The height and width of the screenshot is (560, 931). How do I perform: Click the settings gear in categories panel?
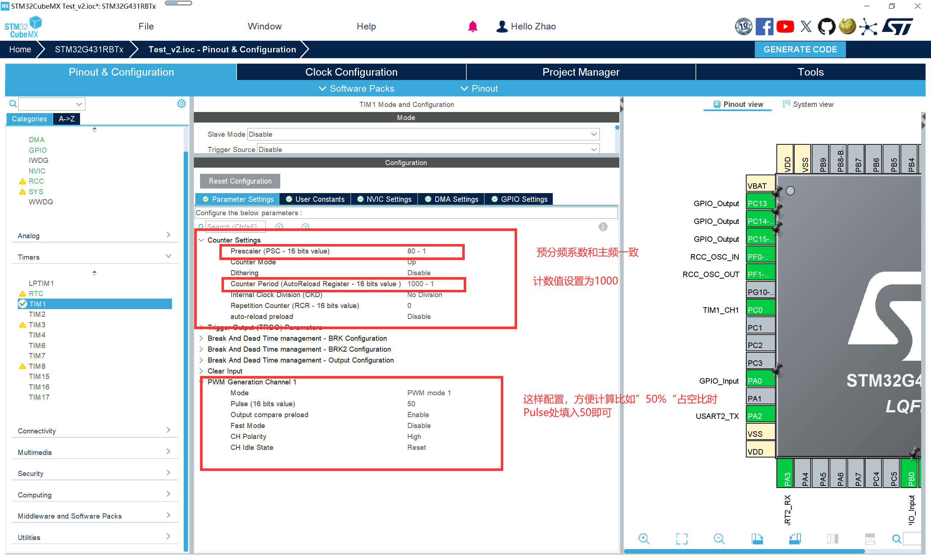pos(181,103)
